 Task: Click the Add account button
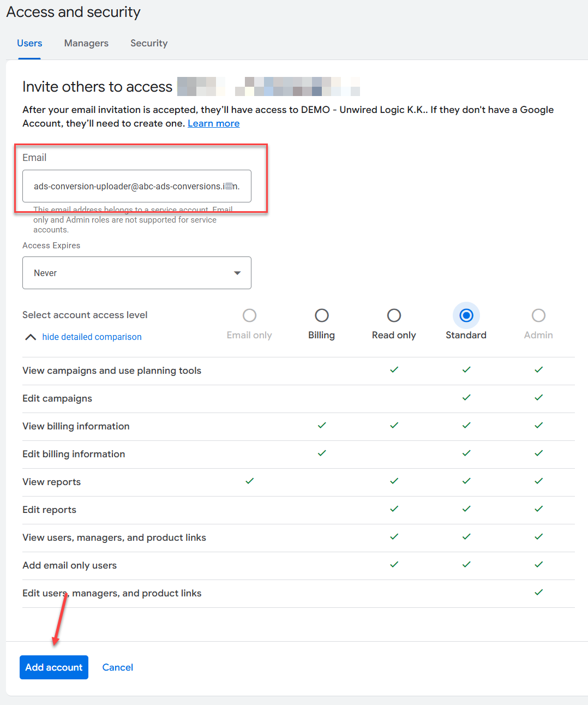[x=54, y=667]
